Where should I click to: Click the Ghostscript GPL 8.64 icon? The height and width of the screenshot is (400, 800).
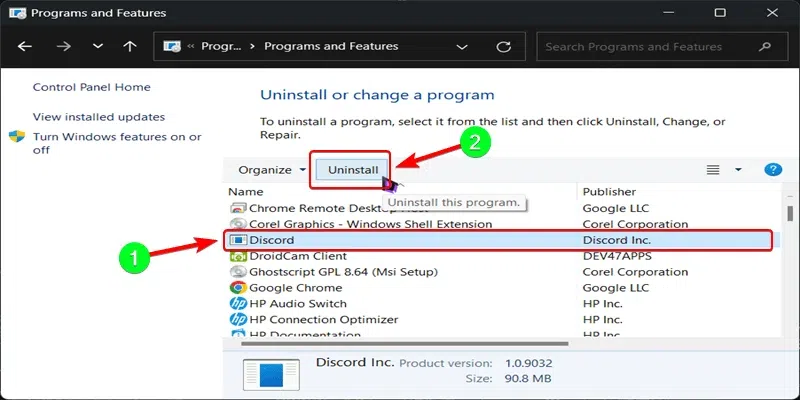(x=238, y=272)
